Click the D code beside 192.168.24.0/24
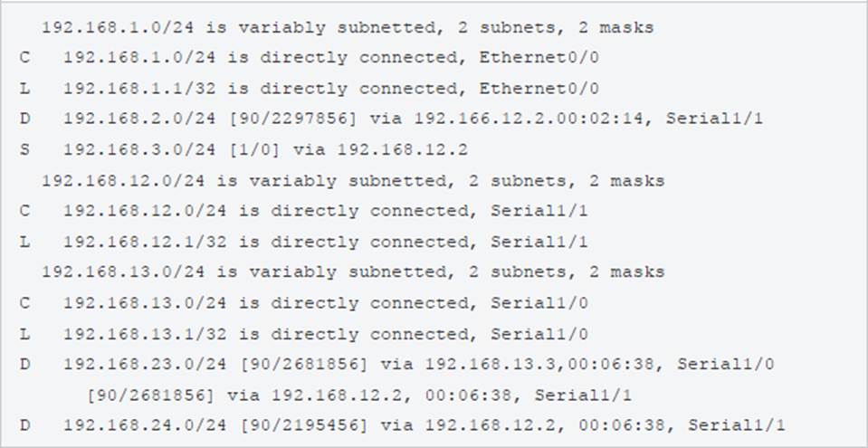This screenshot has width=868, height=448. pos(24,425)
